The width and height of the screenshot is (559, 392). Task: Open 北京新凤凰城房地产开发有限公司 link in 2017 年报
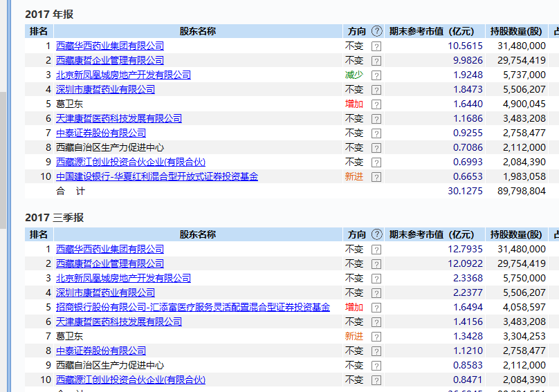123,75
